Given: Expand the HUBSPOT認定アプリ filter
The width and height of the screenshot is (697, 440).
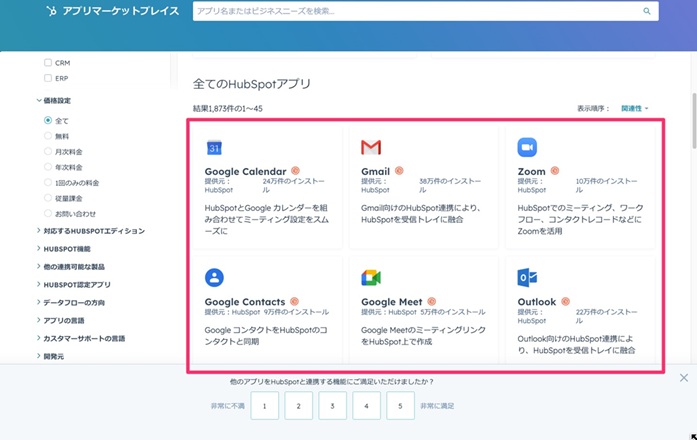Looking at the screenshot, I should click(x=74, y=284).
